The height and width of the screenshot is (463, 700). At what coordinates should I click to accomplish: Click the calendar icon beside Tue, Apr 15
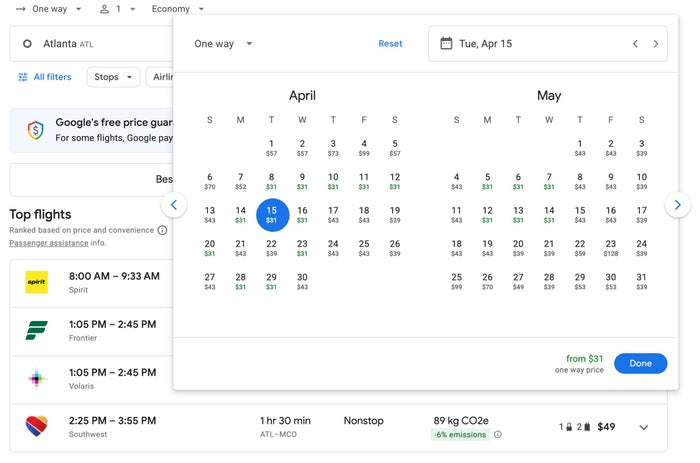coord(446,43)
